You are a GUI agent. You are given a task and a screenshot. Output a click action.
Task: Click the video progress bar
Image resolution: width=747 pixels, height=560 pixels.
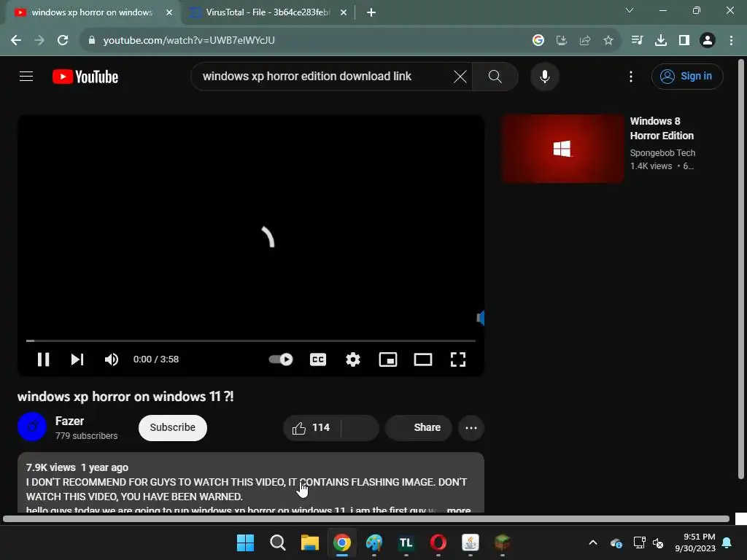tap(251, 341)
